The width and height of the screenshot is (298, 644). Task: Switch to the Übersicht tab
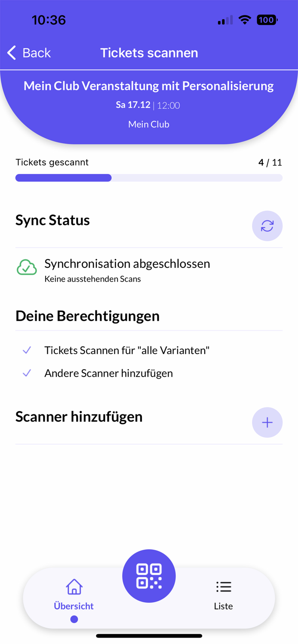click(74, 597)
